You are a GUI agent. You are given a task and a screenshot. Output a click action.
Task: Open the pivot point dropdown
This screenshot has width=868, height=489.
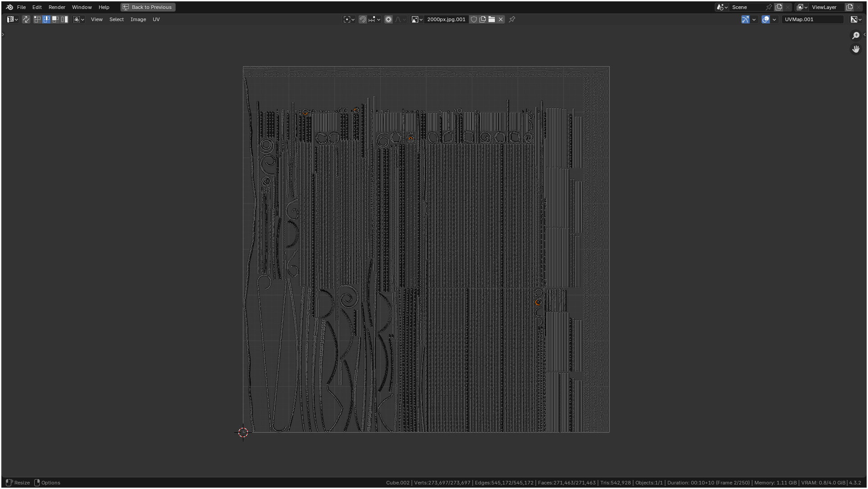pos(349,19)
